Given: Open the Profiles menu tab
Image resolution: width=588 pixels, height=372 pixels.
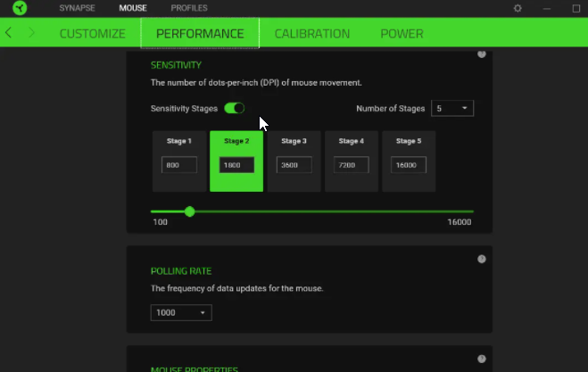Looking at the screenshot, I should tap(189, 8).
